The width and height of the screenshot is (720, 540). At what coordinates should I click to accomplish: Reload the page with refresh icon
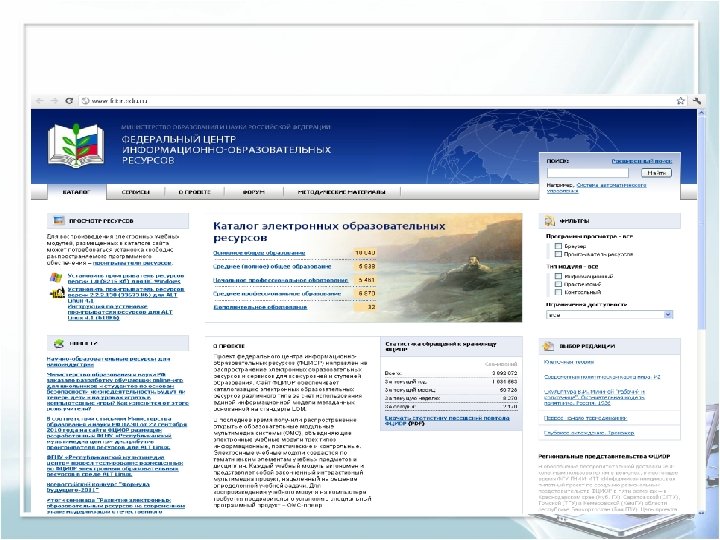[69, 101]
